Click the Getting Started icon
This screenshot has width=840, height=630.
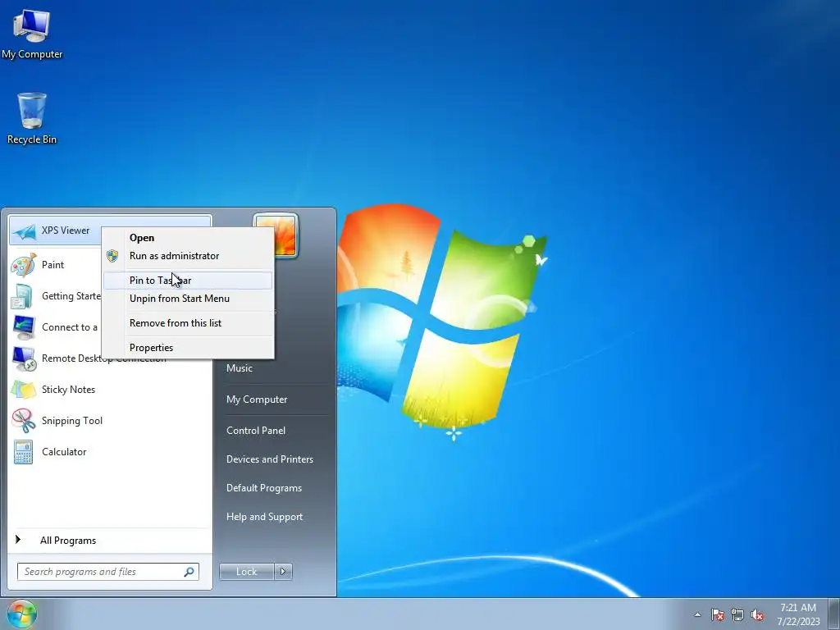[23, 296]
